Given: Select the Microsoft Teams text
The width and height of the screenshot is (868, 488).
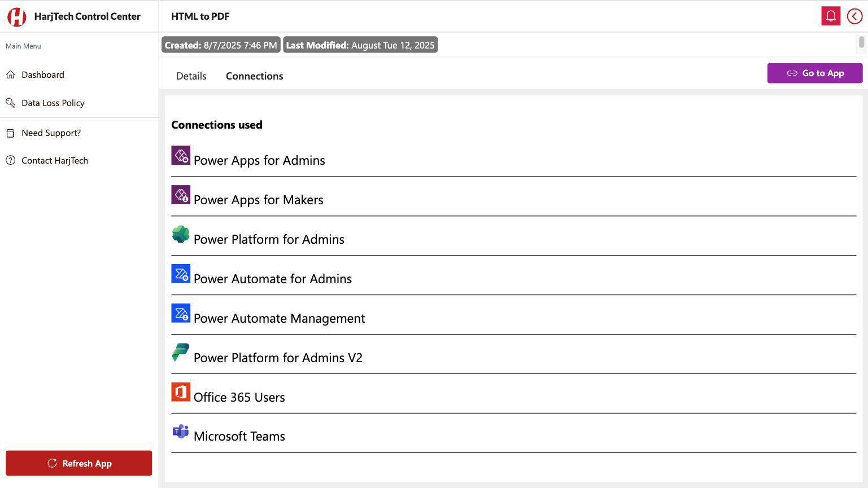Looking at the screenshot, I should 239,437.
